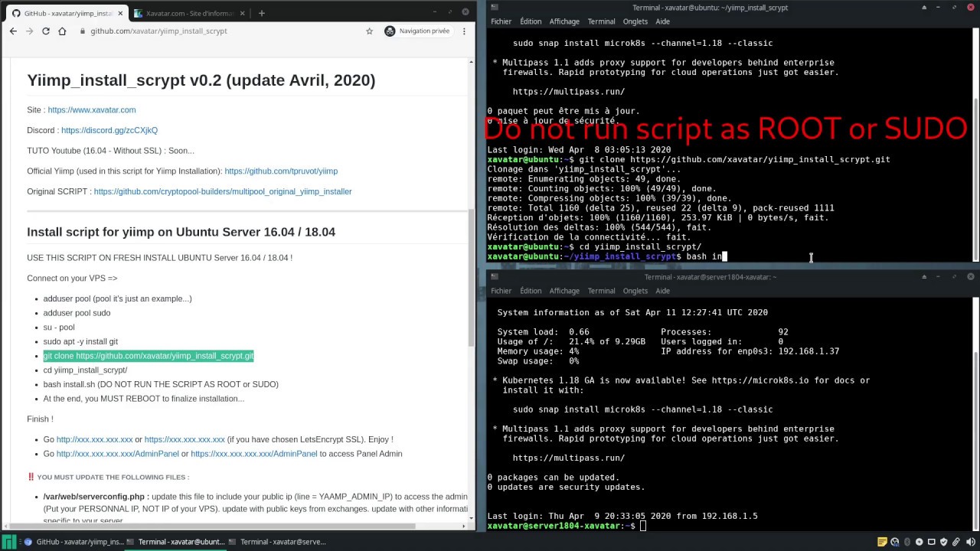The height and width of the screenshot is (551, 980).
Task: Open Onglets menu in server1804 terminal
Action: pos(635,291)
